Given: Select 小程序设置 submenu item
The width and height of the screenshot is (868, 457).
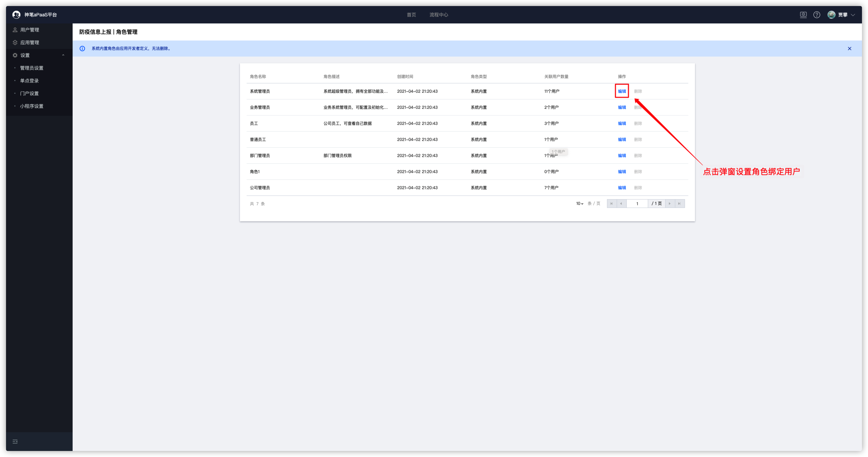Looking at the screenshot, I should pyautogui.click(x=32, y=106).
